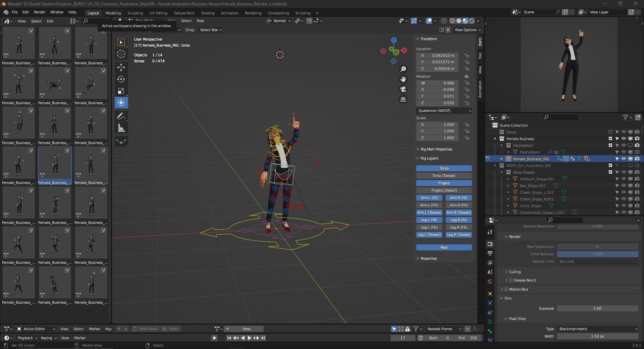Open the File menu
The image size is (644, 349).
coord(14,12)
